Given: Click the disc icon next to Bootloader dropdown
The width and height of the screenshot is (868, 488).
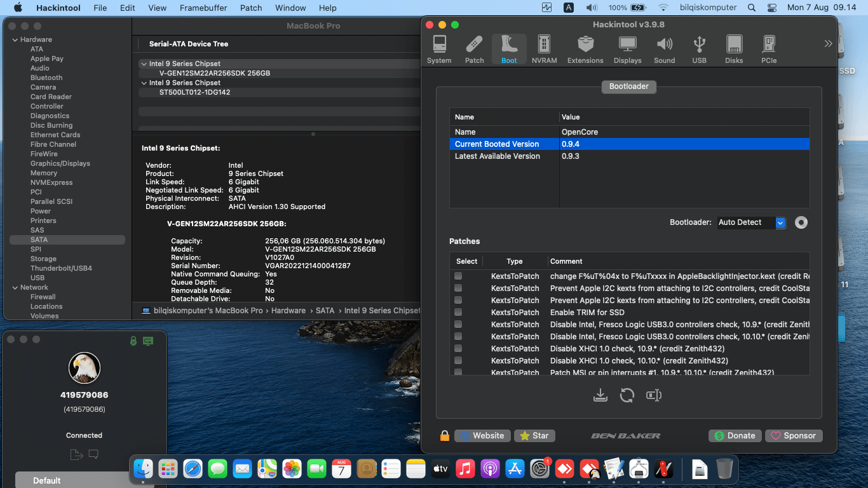Looking at the screenshot, I should click(x=801, y=222).
